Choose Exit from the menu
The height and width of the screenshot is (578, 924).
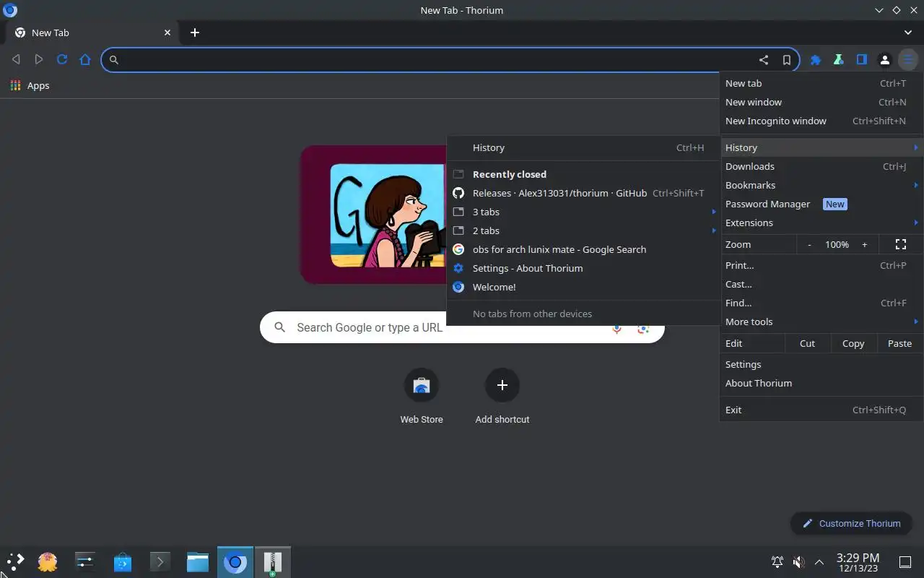pos(821,410)
